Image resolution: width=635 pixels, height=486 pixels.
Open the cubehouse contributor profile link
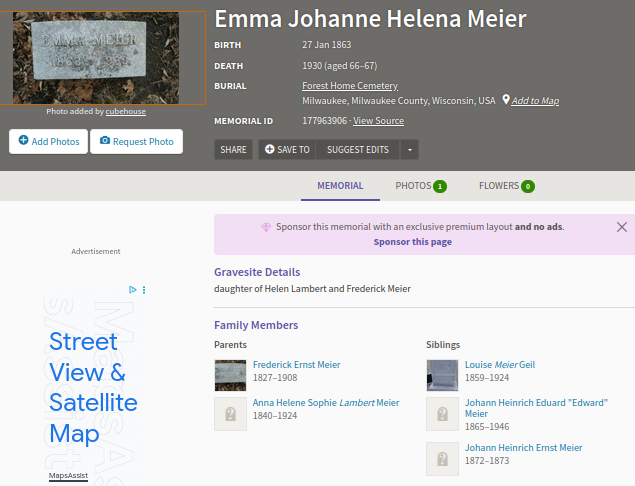point(125,111)
